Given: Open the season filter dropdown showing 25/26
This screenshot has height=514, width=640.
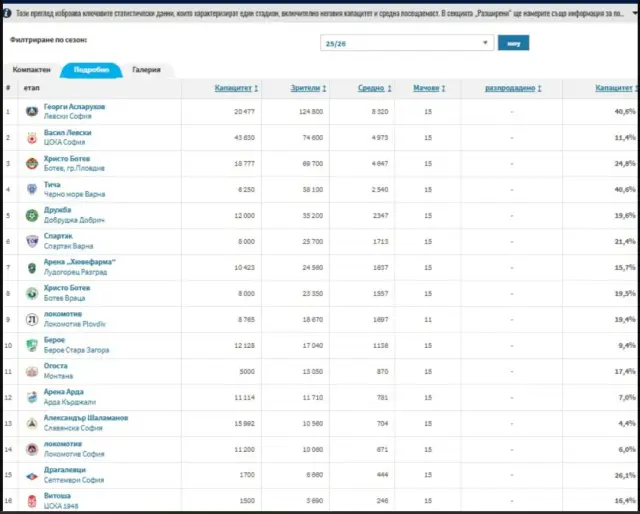Looking at the screenshot, I should (x=407, y=43).
